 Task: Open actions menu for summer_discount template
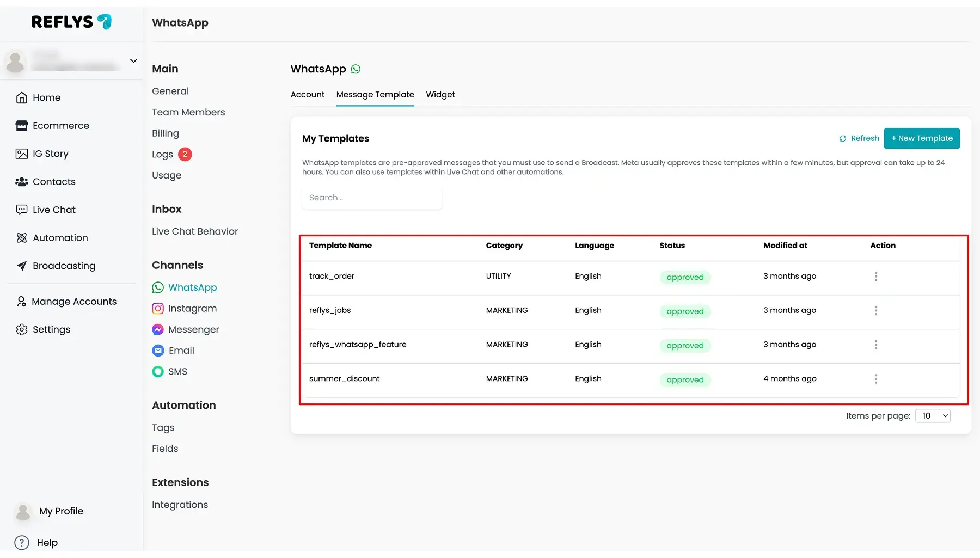(x=876, y=379)
